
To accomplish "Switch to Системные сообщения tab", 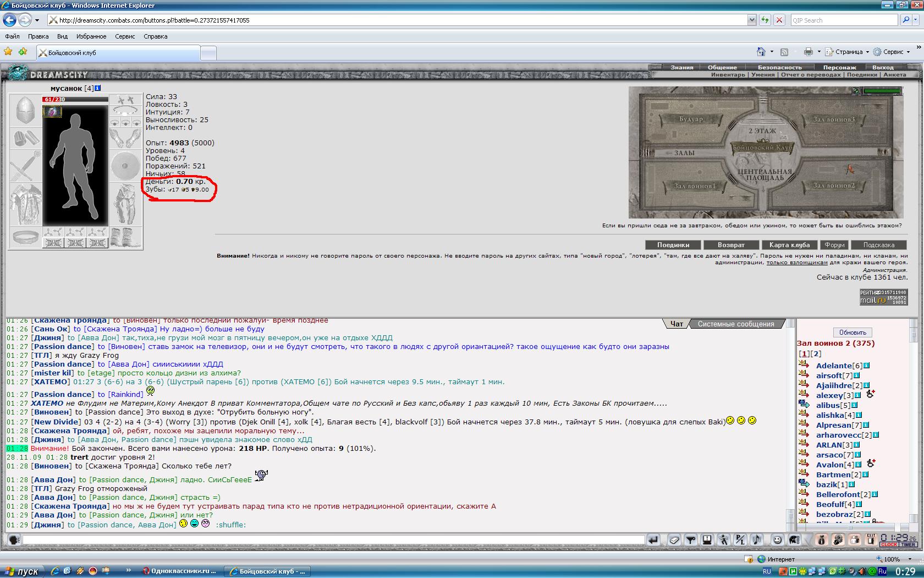I will point(736,324).
